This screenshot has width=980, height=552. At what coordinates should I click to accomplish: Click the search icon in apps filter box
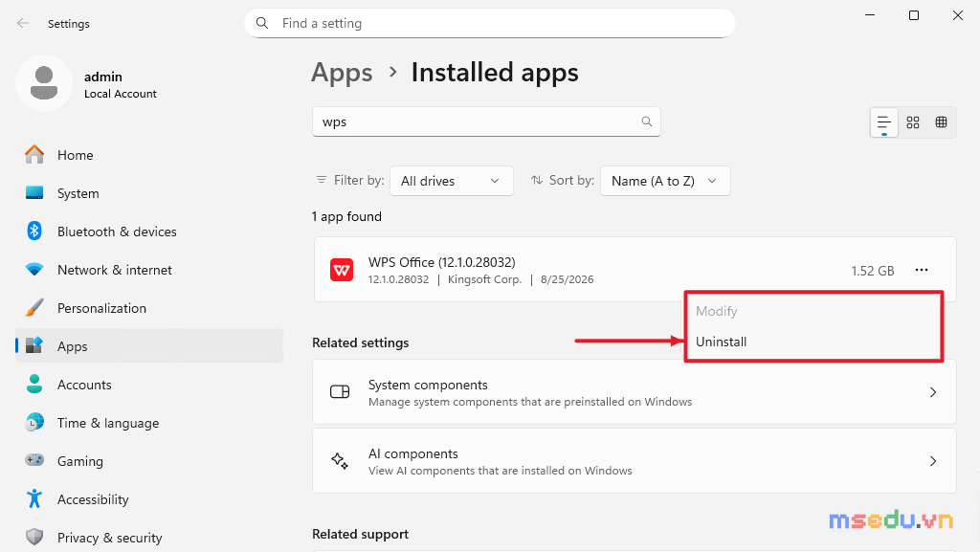click(x=647, y=121)
